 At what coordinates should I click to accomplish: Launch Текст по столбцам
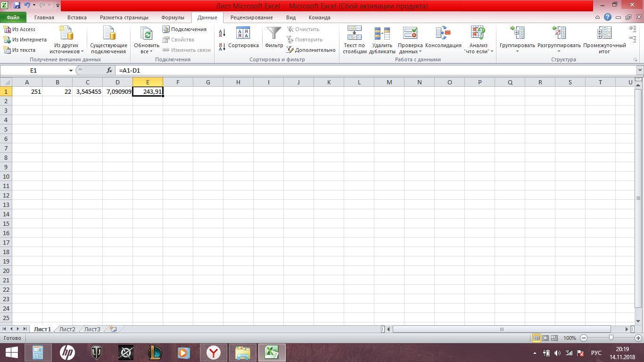click(x=355, y=40)
